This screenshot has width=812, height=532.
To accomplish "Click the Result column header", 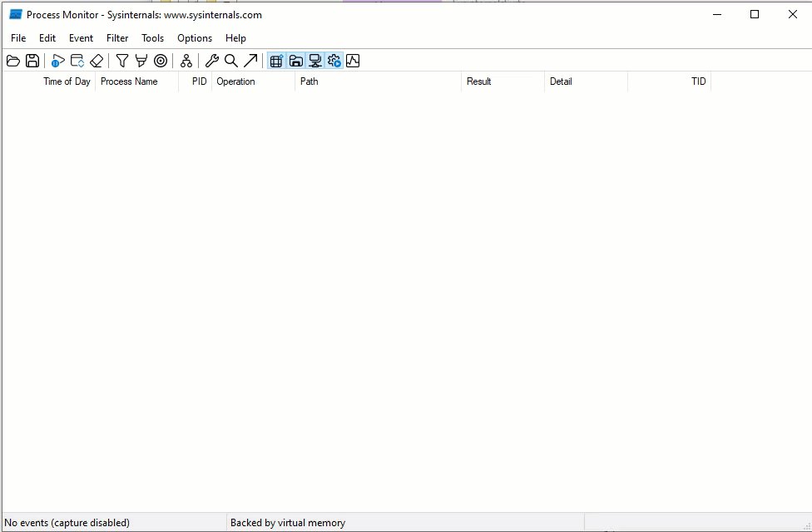I will coord(503,81).
